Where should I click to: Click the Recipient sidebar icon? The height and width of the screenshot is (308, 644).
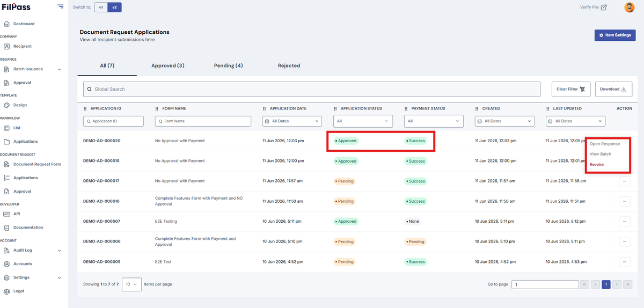[6, 46]
